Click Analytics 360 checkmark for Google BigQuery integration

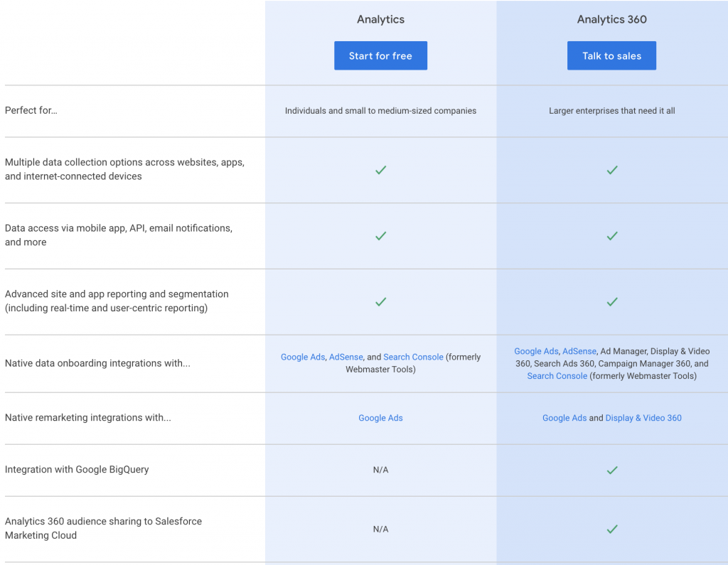coord(611,470)
